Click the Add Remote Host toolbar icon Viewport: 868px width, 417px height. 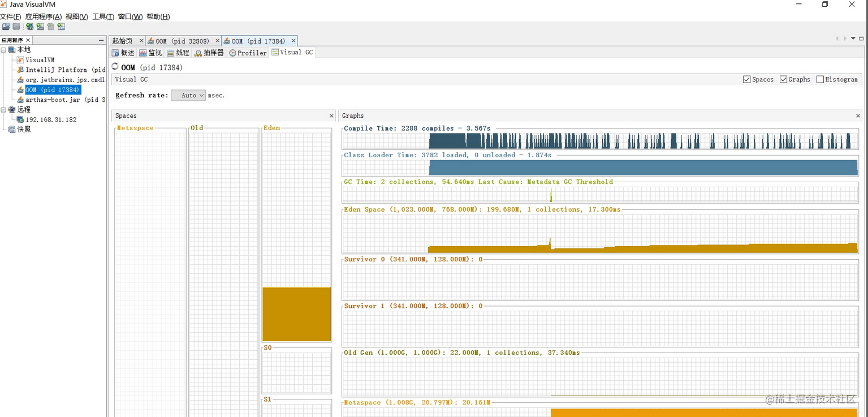tap(29, 27)
